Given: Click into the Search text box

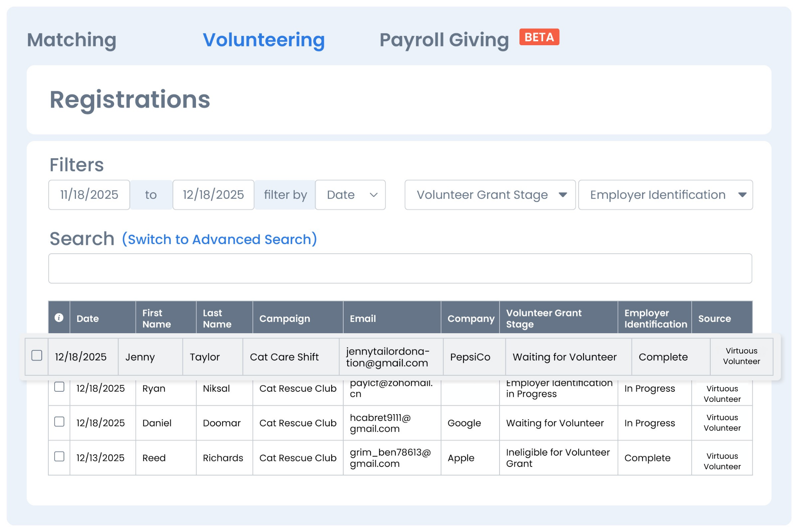Looking at the screenshot, I should tap(400, 269).
